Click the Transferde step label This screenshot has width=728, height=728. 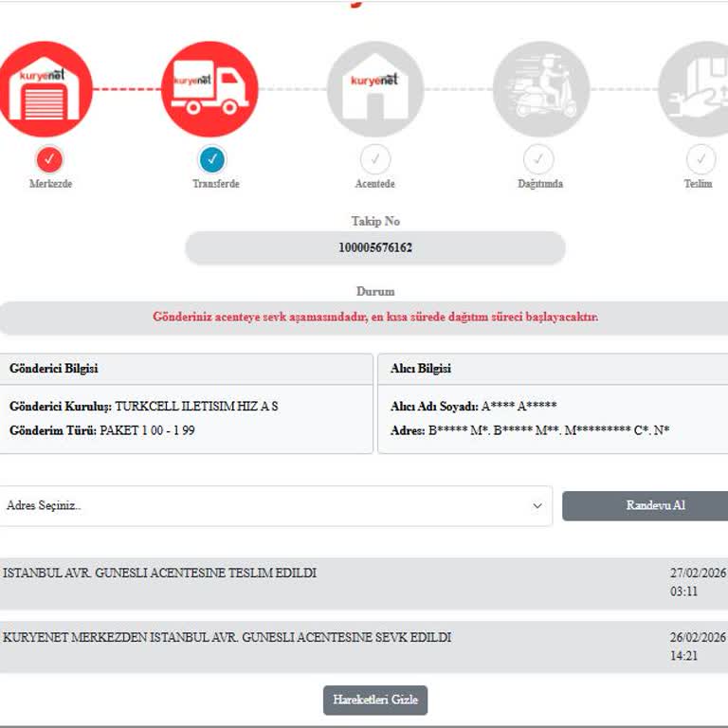(216, 183)
